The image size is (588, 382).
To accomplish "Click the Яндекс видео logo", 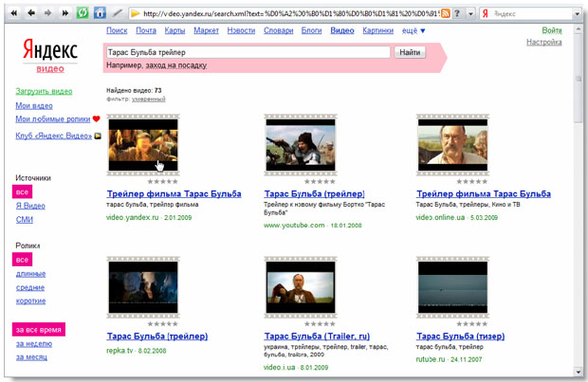I will click(x=50, y=56).
